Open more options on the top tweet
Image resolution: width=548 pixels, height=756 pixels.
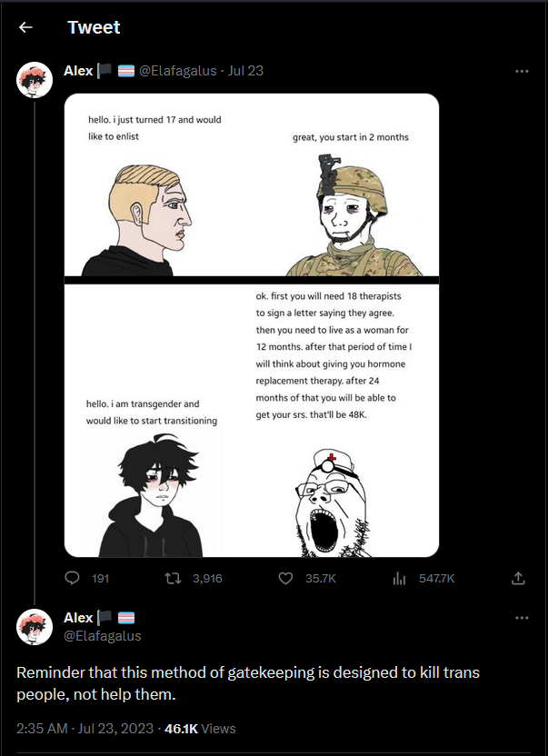tap(522, 72)
